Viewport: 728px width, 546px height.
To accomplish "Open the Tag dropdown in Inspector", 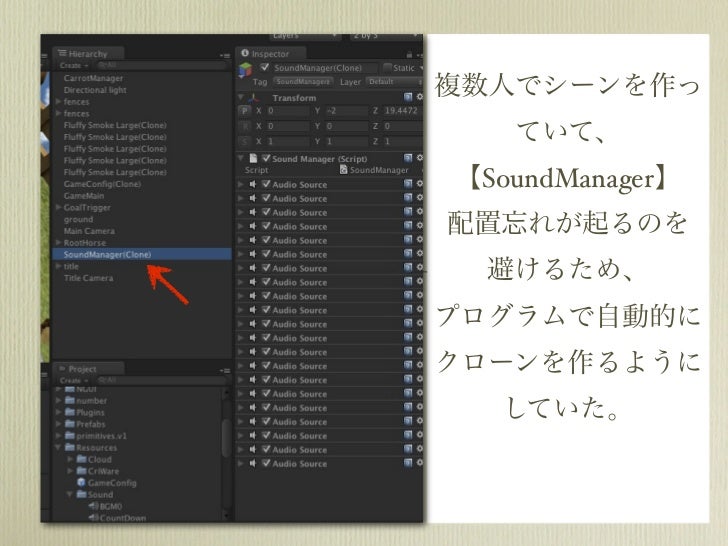I will click(301, 81).
